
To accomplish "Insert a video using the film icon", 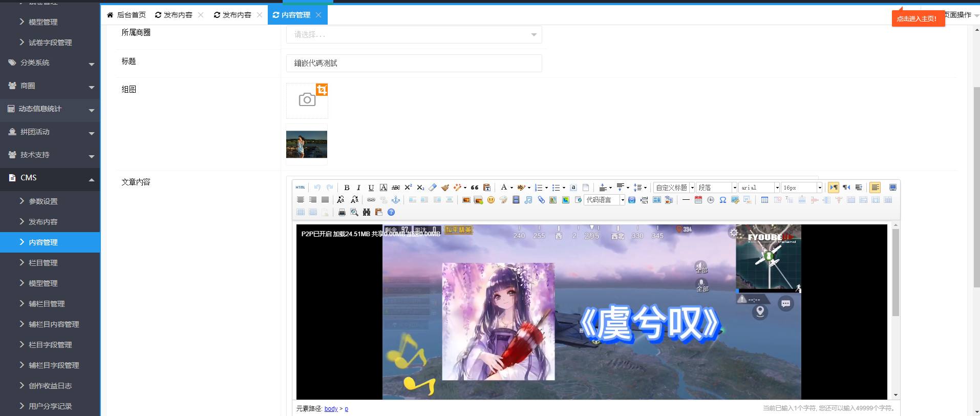I will coord(516,200).
